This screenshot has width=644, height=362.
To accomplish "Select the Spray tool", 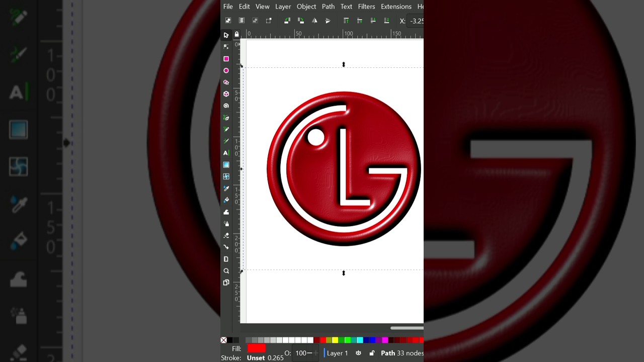I will click(226, 224).
